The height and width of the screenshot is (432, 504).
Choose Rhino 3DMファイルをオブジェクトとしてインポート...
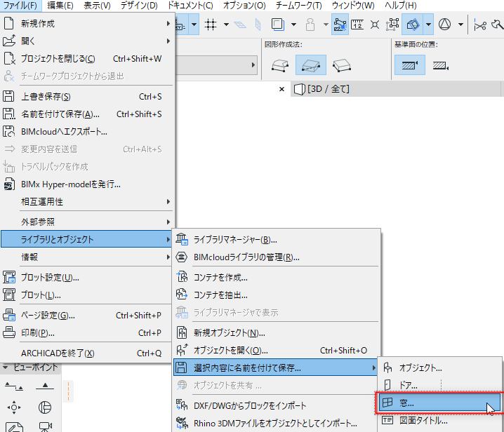point(277,423)
